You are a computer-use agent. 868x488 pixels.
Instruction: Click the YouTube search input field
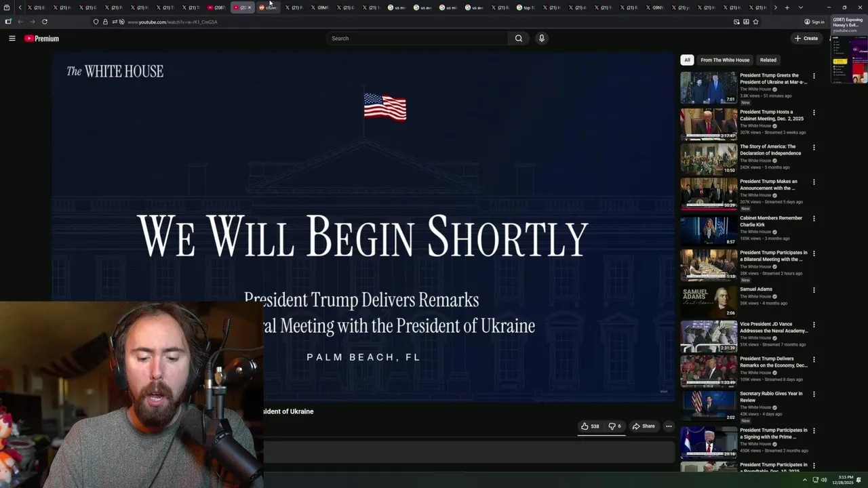point(418,39)
